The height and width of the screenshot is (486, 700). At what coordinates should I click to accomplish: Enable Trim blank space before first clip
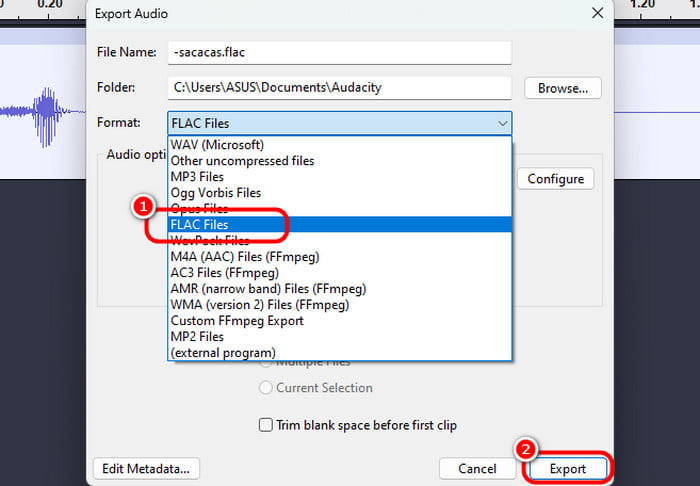tap(266, 425)
